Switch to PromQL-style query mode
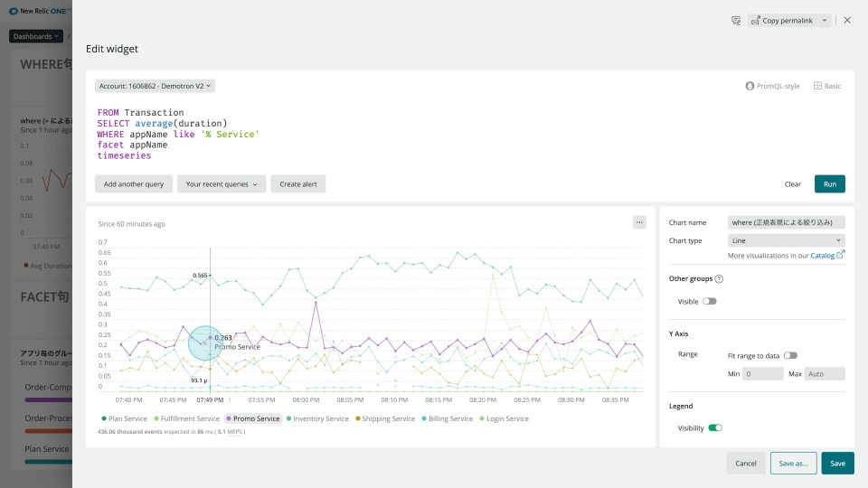Image resolution: width=868 pixels, height=488 pixels. [x=772, y=86]
